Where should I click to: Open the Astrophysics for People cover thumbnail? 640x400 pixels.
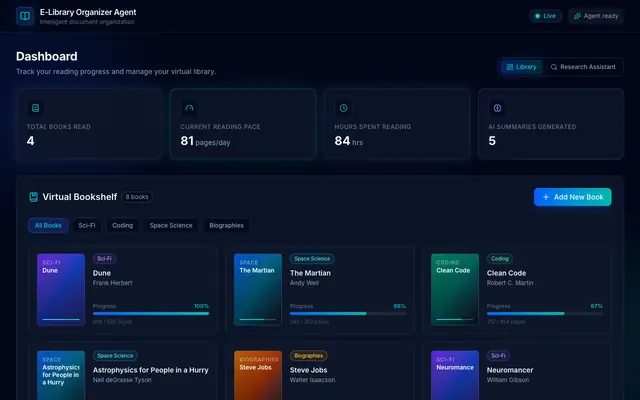tap(61, 376)
